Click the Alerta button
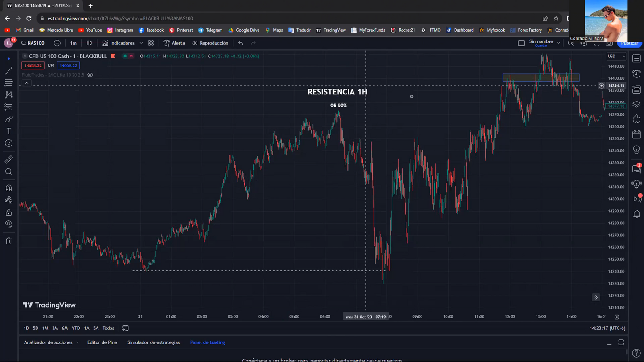The width and height of the screenshot is (644, 362). pos(174,43)
